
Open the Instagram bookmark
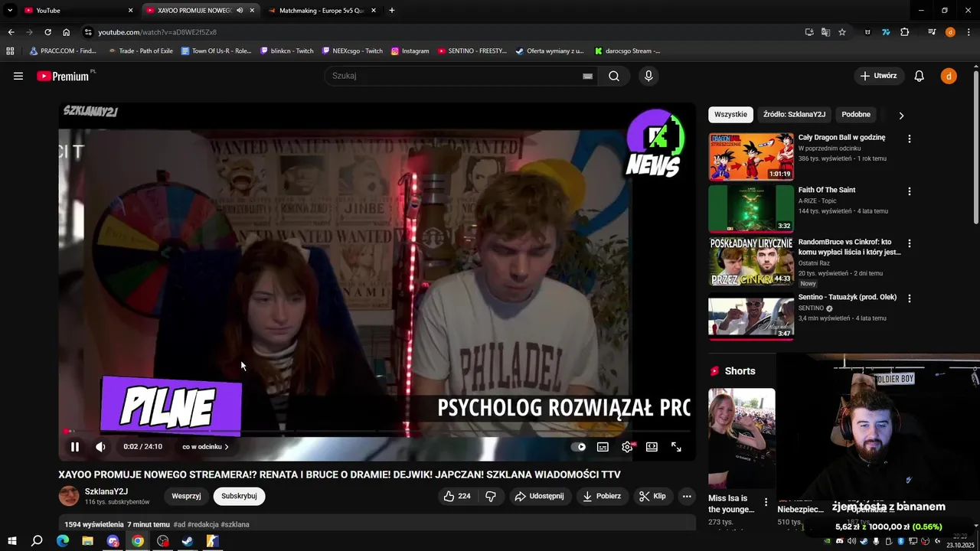tap(410, 51)
